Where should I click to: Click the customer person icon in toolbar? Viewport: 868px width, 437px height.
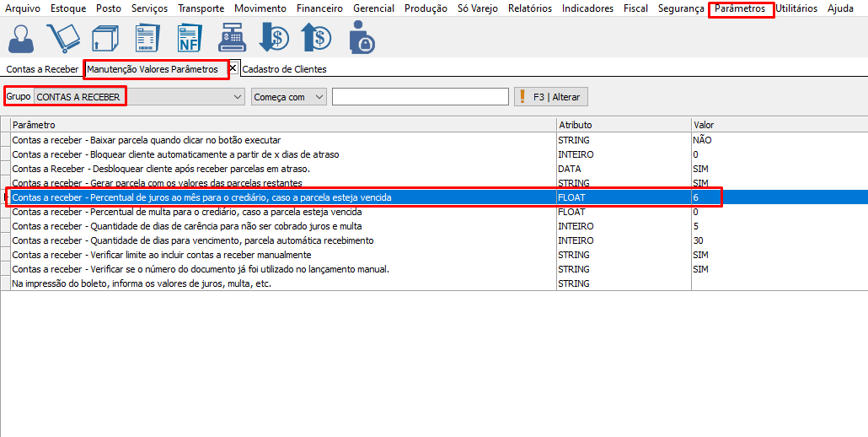pyautogui.click(x=20, y=38)
